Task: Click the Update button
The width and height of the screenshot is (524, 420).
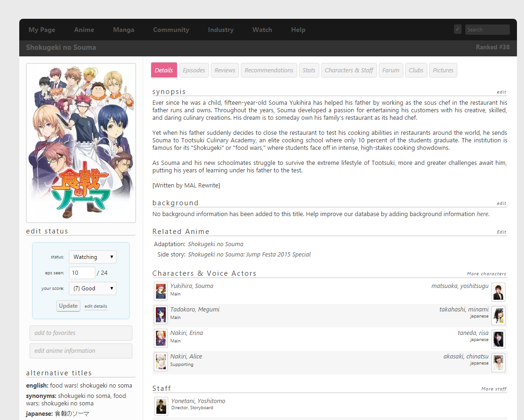Action: [68, 306]
